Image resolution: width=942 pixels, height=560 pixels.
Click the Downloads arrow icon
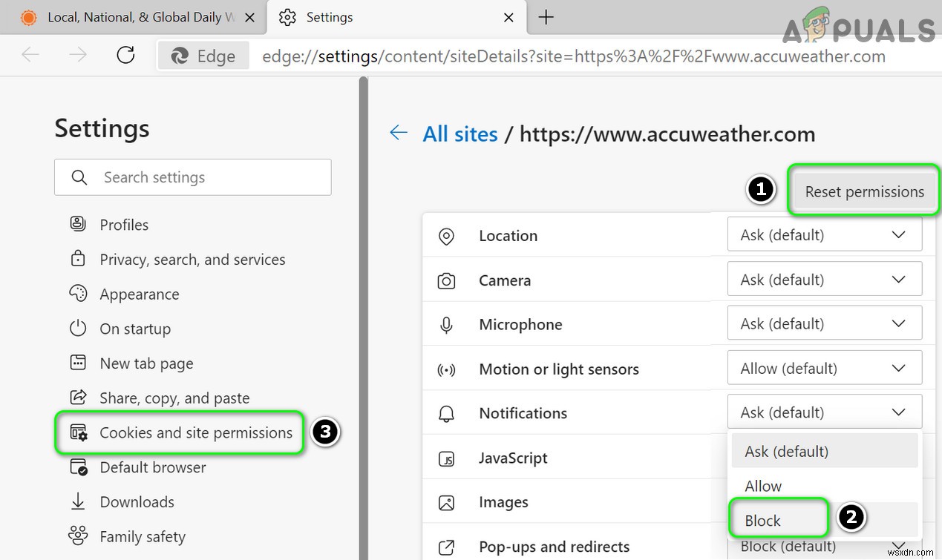tap(78, 501)
